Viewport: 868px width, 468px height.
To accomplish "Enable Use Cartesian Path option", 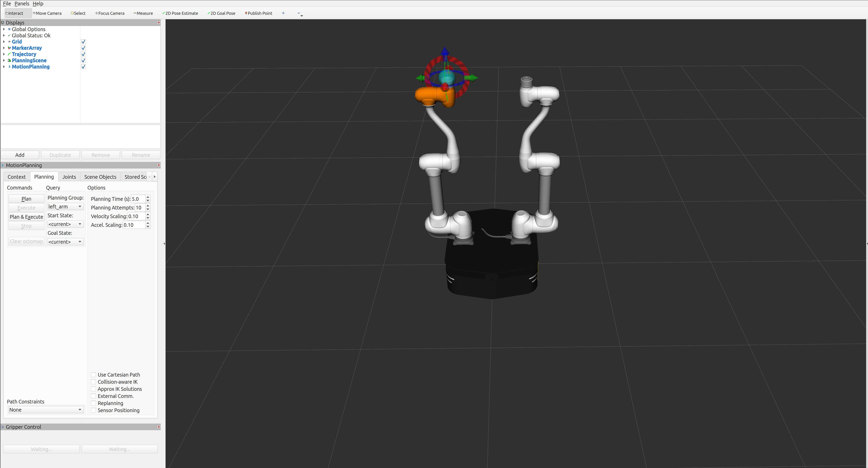I will click(94, 374).
